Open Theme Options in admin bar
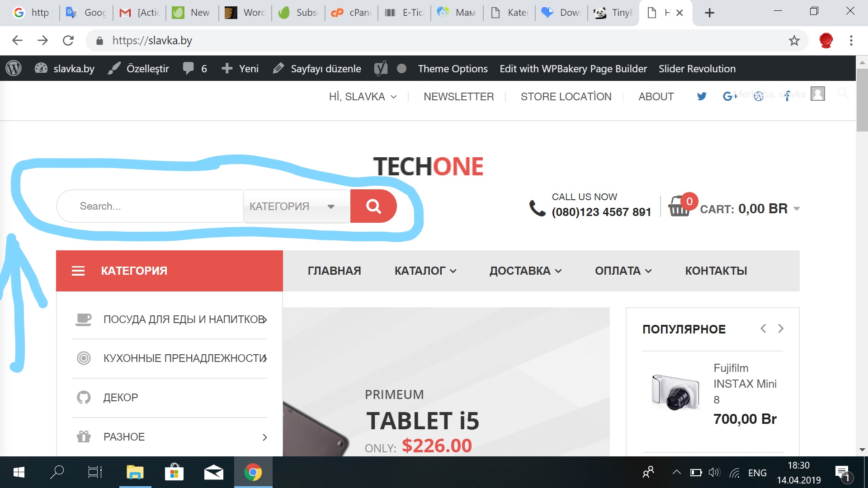Viewport: 868px width, 488px height. click(x=453, y=69)
